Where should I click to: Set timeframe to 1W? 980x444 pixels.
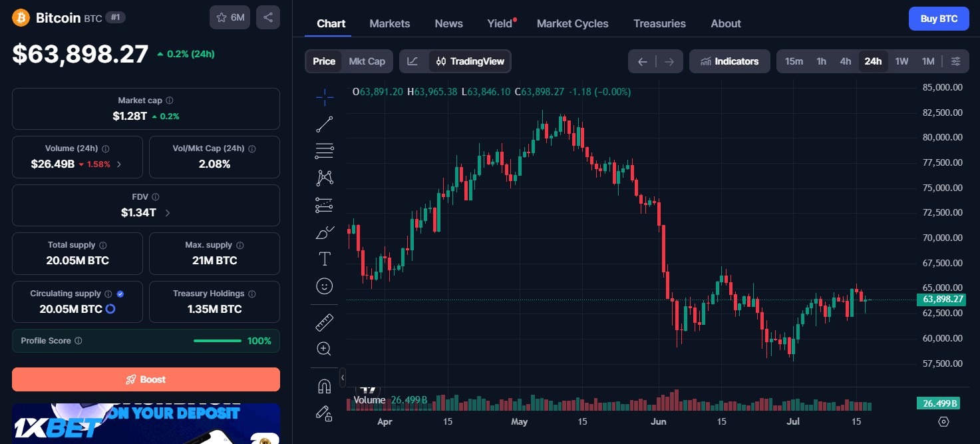click(x=901, y=61)
